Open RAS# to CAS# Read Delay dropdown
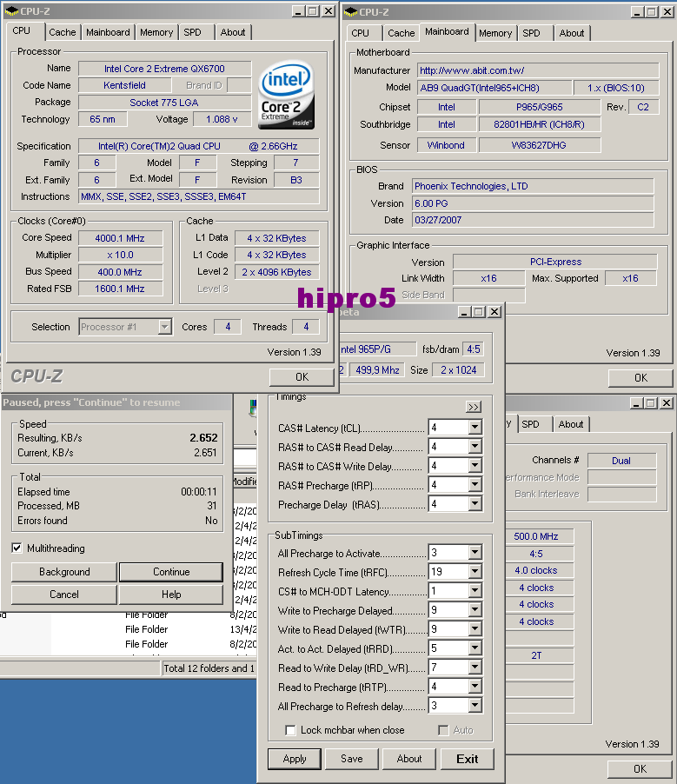The width and height of the screenshot is (677, 784). [x=475, y=447]
